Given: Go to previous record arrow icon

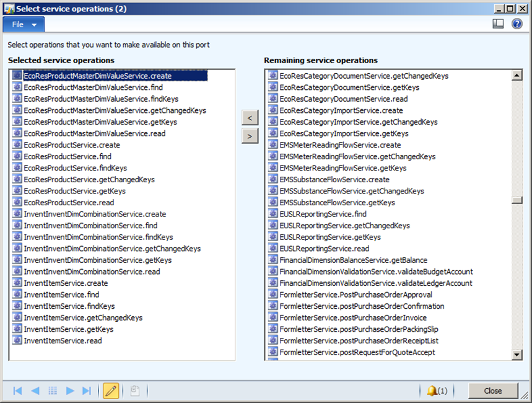Looking at the screenshot, I should pos(35,391).
